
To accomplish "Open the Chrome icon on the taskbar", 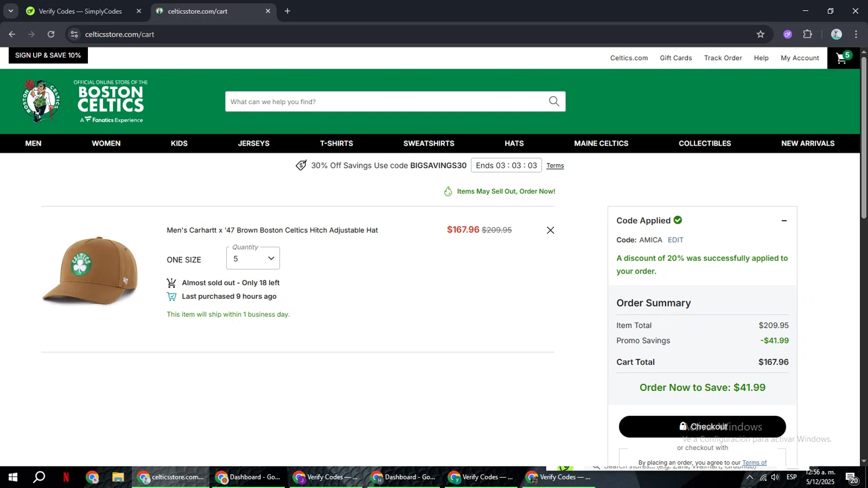I will click(92, 477).
